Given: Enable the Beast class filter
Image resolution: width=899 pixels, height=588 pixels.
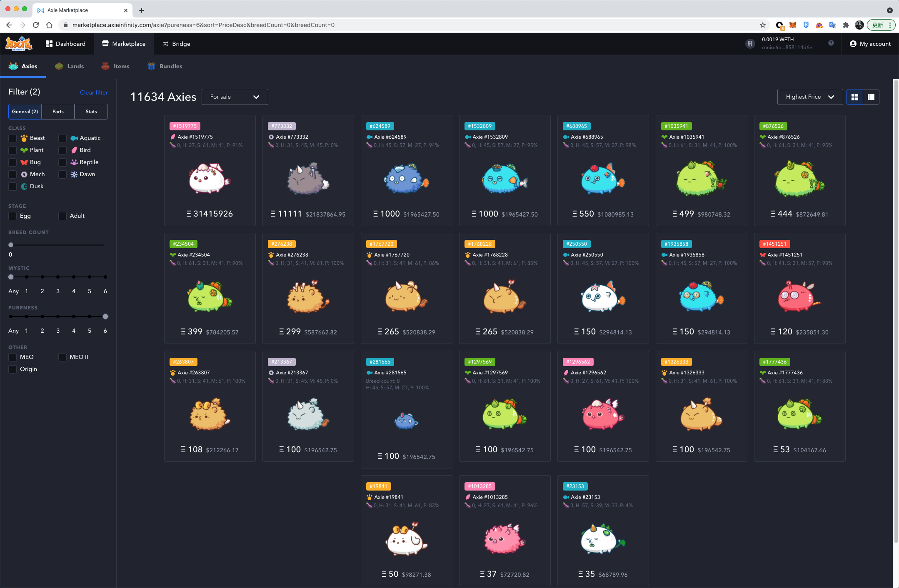Looking at the screenshot, I should coord(12,138).
